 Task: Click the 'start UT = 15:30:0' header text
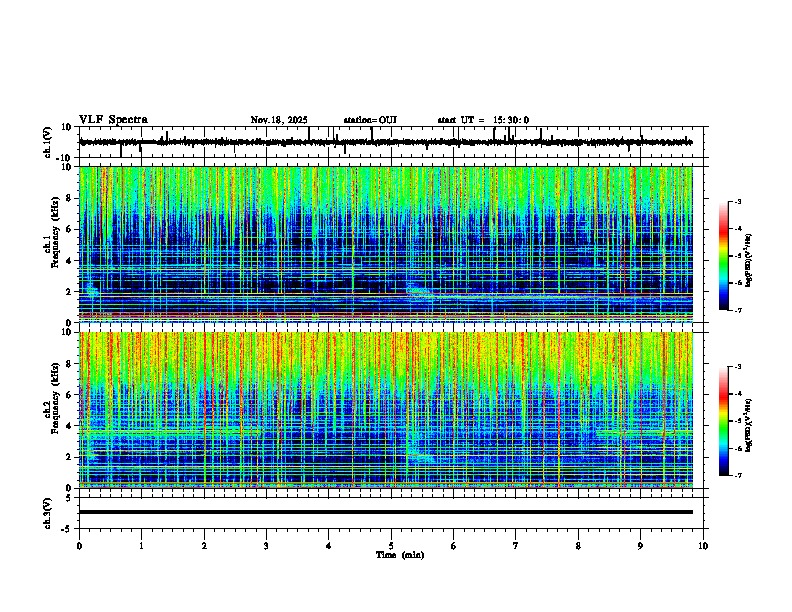pos(483,120)
